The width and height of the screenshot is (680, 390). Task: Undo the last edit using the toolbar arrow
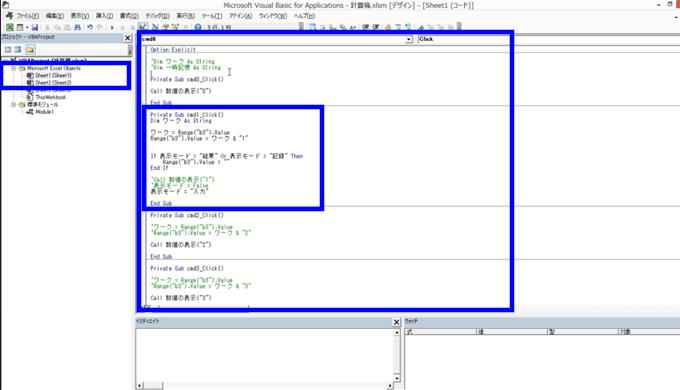[x=90, y=27]
